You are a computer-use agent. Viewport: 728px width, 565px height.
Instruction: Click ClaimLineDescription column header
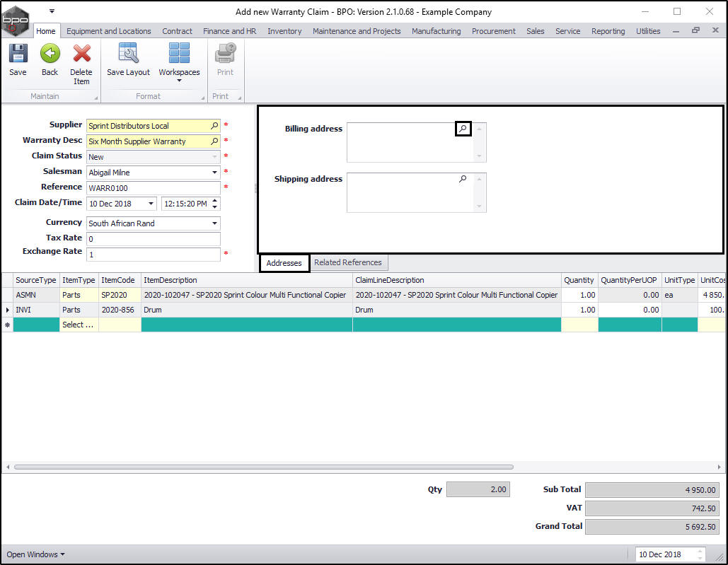tap(457, 280)
